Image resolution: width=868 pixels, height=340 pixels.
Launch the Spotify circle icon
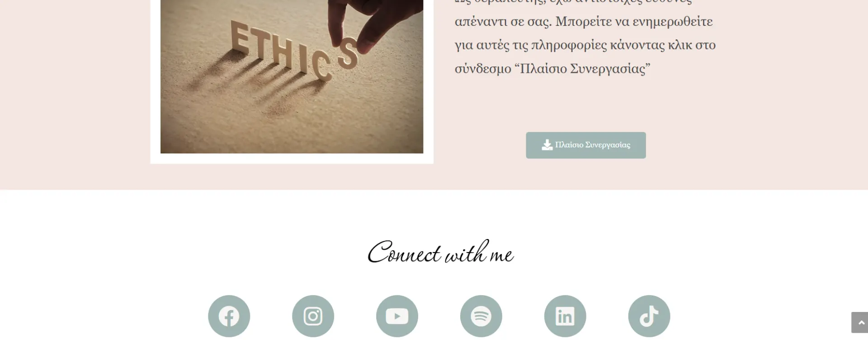(x=481, y=316)
